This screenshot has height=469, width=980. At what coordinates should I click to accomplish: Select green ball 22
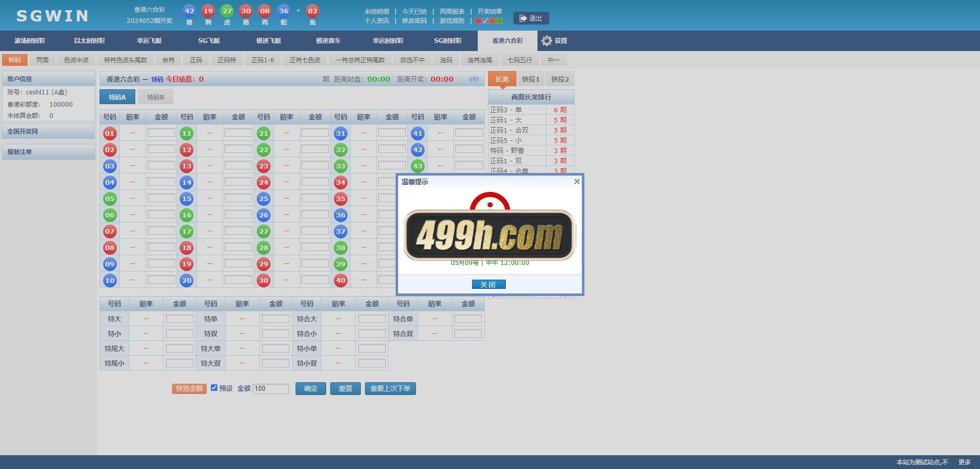coord(263,150)
